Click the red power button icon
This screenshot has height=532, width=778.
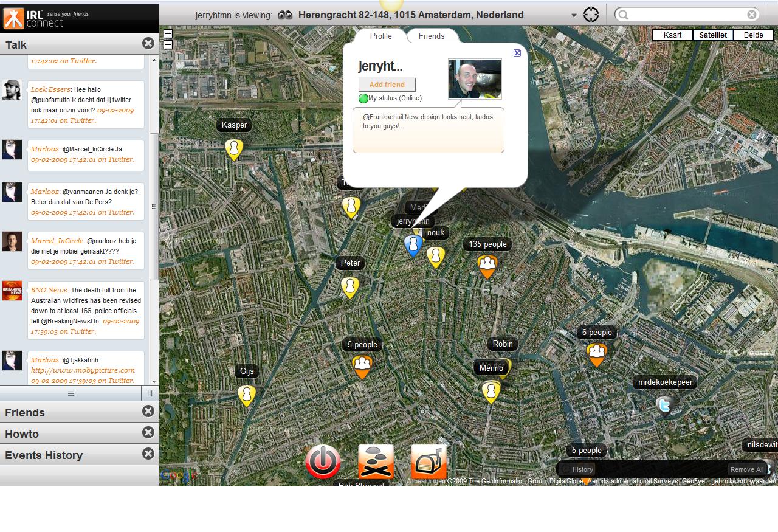pos(323,462)
